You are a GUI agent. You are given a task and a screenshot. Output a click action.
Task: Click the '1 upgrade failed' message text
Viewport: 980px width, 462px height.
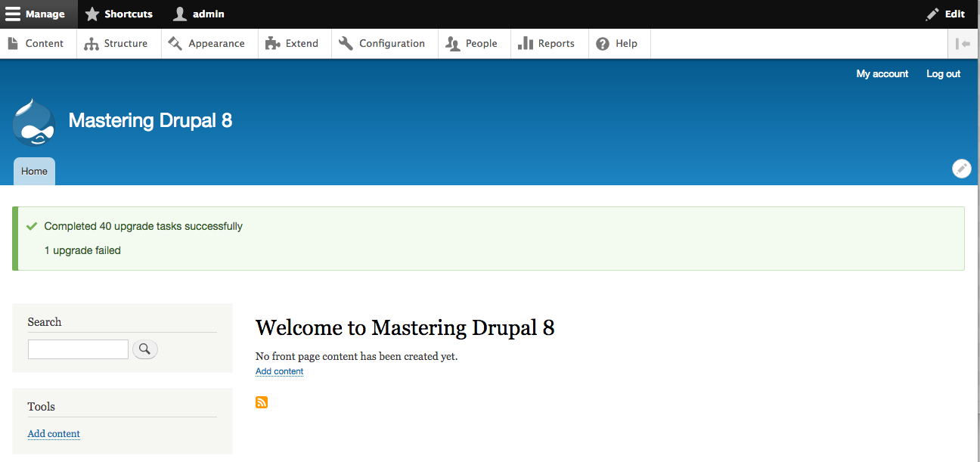click(x=82, y=250)
